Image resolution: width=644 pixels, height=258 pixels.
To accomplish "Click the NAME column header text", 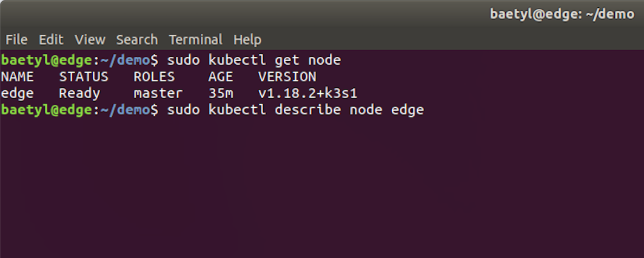I will click(x=17, y=77).
